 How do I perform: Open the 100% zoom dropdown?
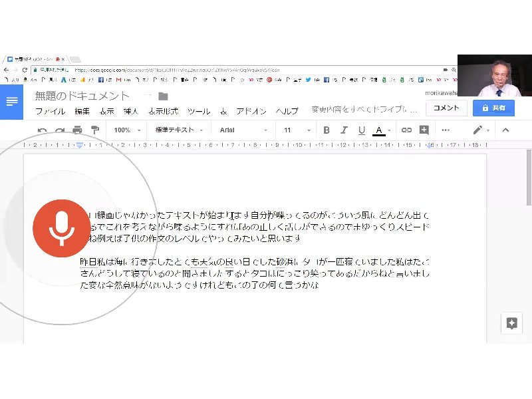[127, 130]
